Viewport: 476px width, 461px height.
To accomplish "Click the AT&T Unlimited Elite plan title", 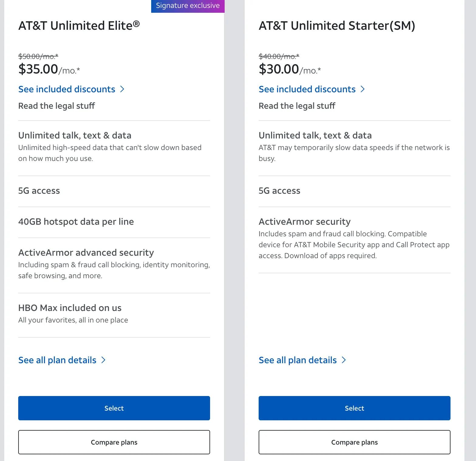I will (79, 26).
